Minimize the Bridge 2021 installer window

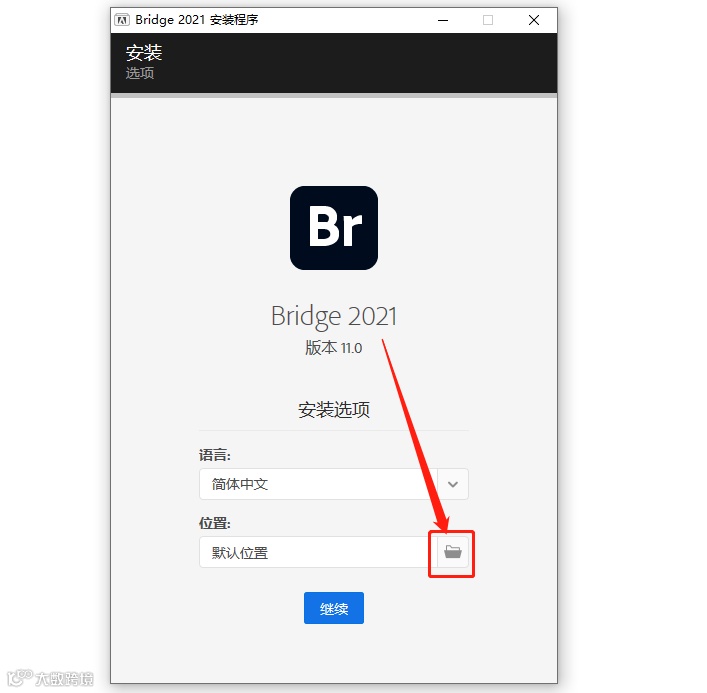click(x=443, y=20)
